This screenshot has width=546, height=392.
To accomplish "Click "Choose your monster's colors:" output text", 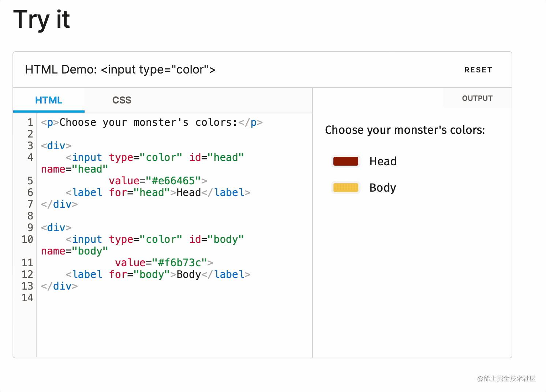I will click(405, 130).
